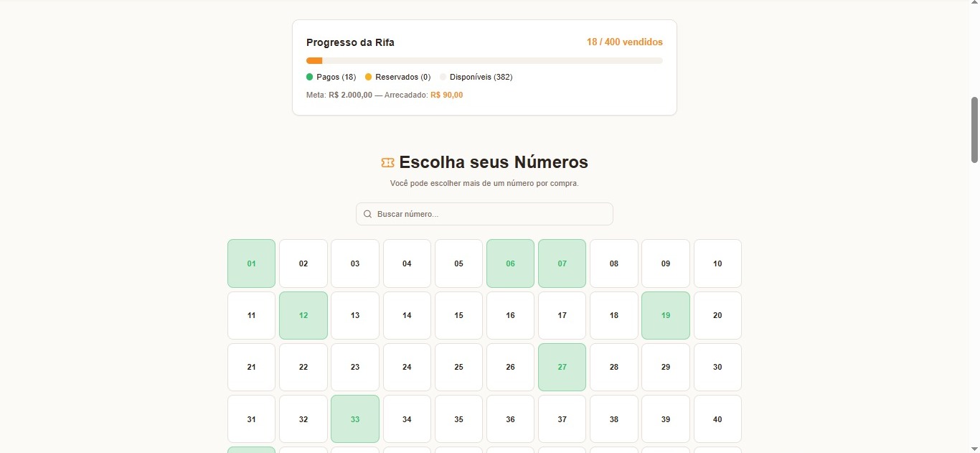980x453 pixels.
Task: Select raffle number 19
Action: (665, 315)
